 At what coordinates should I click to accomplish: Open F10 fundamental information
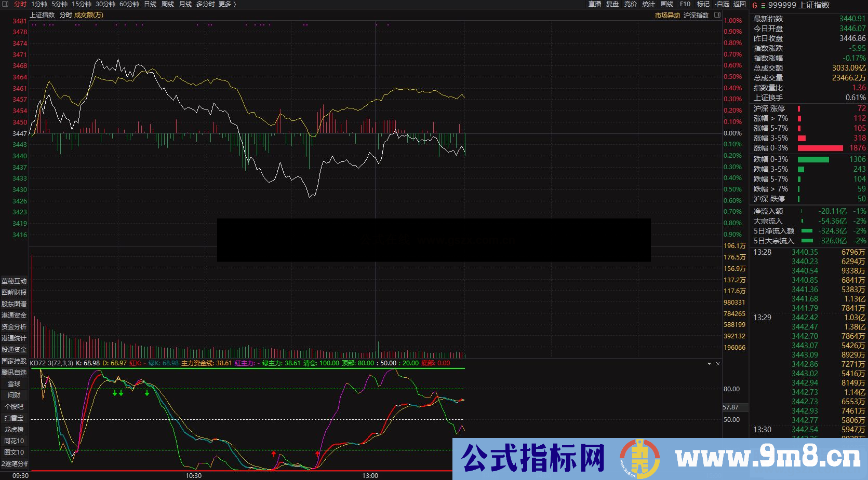(x=685, y=4)
